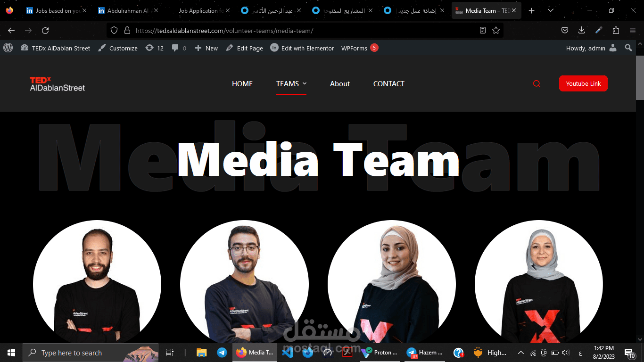Go back to the previous page
Image resolution: width=644 pixels, height=362 pixels.
11,31
